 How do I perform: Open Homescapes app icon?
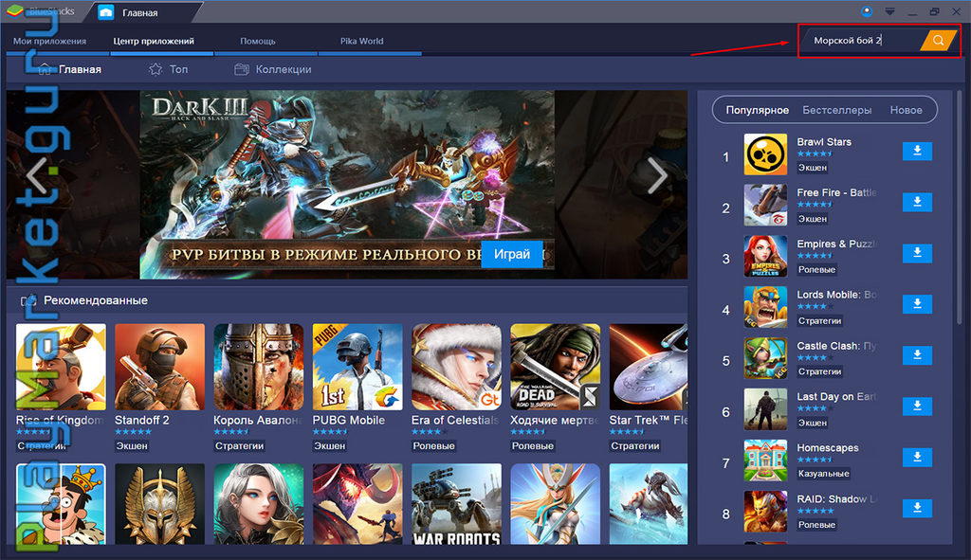[x=765, y=461]
